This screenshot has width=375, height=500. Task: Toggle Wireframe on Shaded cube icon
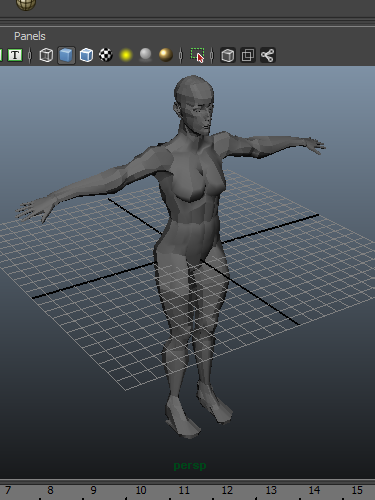click(x=86, y=55)
